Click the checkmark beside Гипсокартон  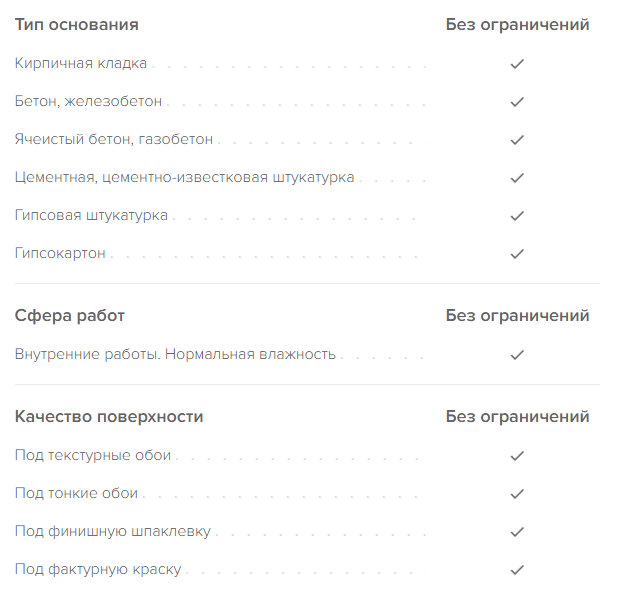[x=517, y=254]
